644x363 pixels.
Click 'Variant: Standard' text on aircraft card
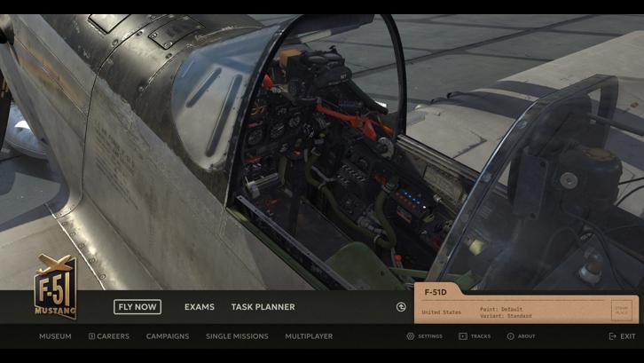[506, 316]
